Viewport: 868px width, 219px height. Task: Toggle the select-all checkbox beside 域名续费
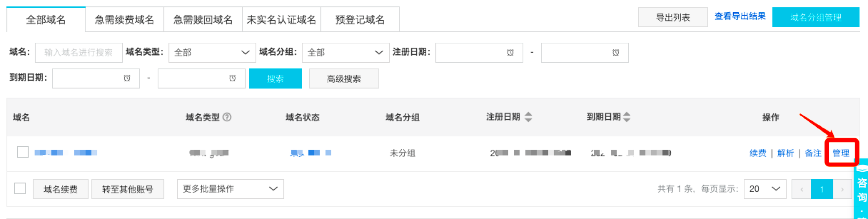(20, 189)
